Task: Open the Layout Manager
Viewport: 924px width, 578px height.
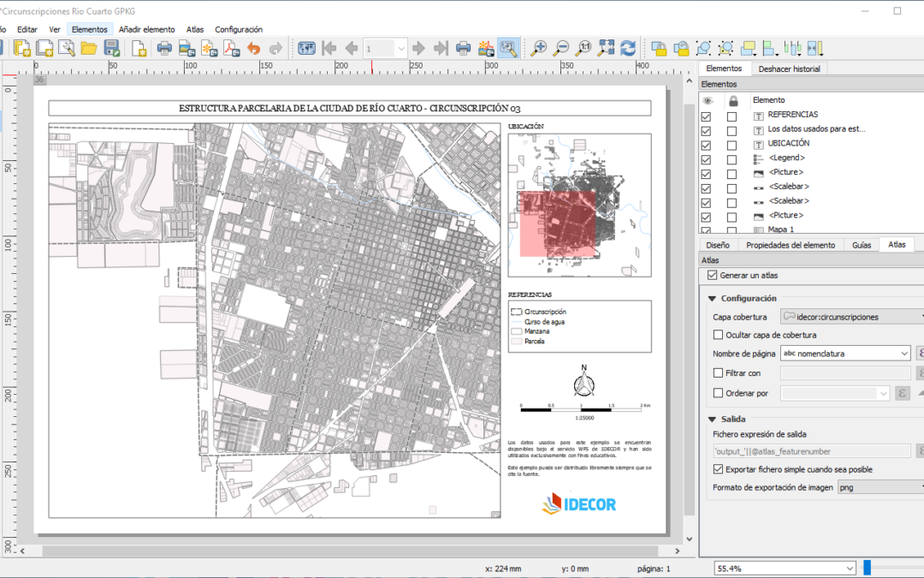Action: (67, 48)
